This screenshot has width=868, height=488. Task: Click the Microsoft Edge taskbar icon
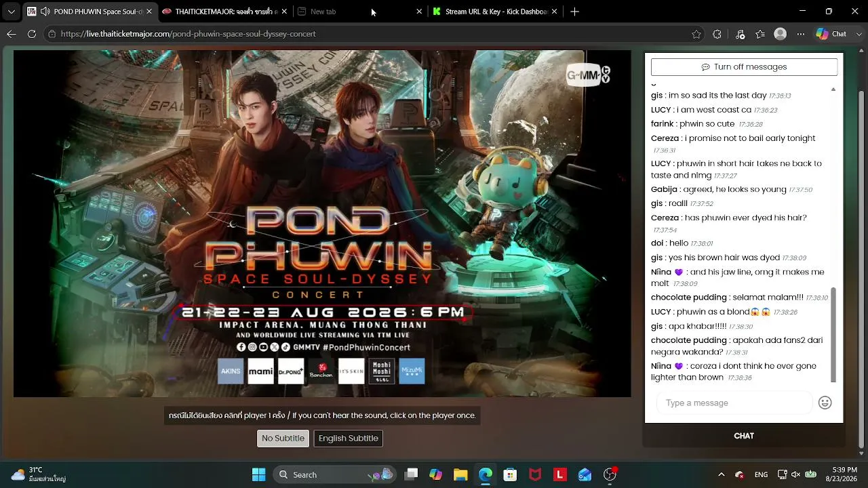click(486, 474)
